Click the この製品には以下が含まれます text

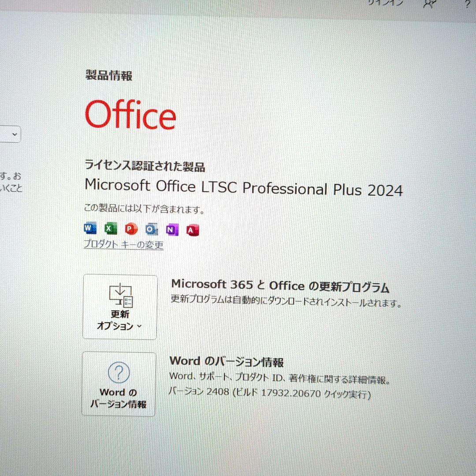coord(144,208)
